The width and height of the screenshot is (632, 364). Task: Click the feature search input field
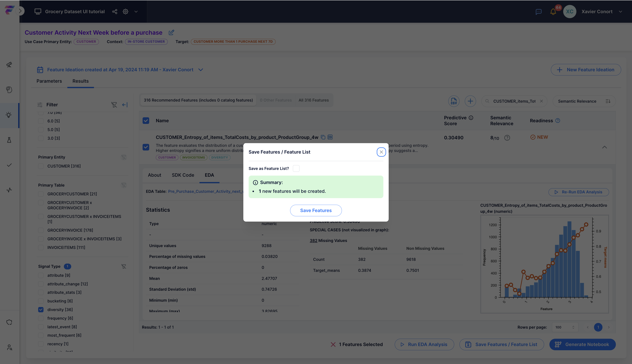click(x=514, y=101)
